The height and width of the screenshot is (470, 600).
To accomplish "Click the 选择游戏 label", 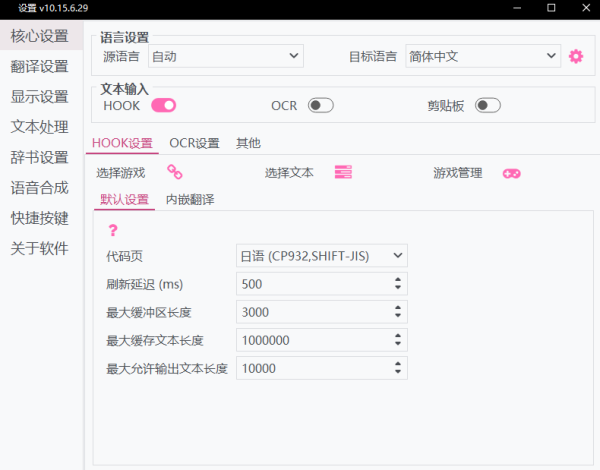I will 121,173.
